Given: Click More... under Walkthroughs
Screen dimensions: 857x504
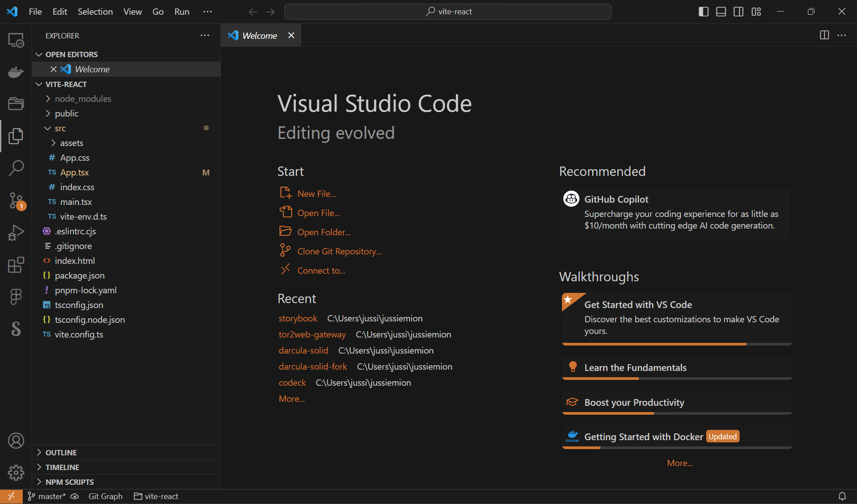Looking at the screenshot, I should click(x=680, y=463).
